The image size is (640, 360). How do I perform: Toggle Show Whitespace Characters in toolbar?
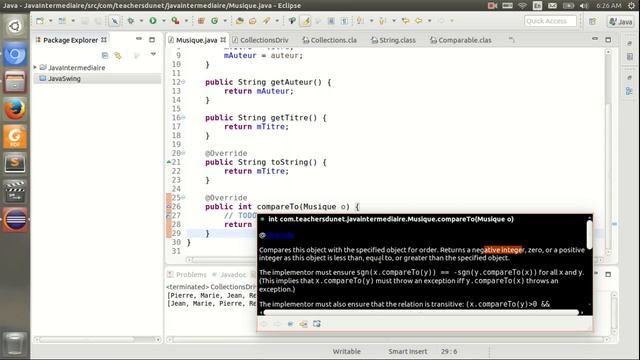coord(344,21)
